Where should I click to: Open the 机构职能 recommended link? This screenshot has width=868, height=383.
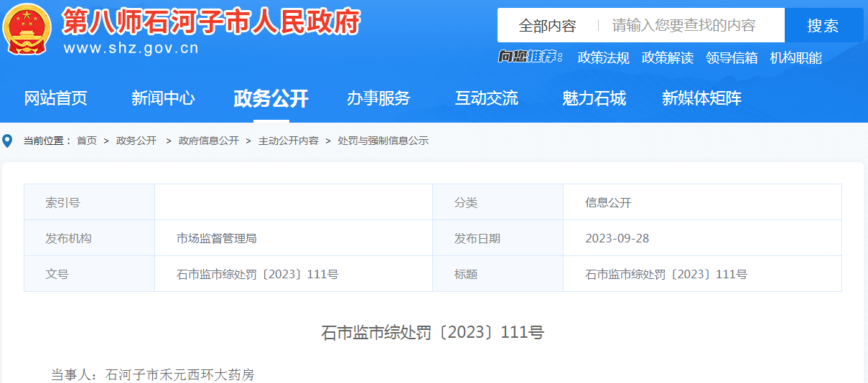tap(795, 58)
